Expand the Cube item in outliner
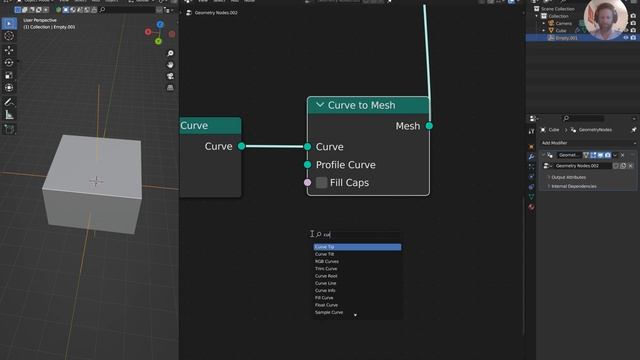Image resolution: width=640 pixels, height=360 pixels. click(x=544, y=30)
